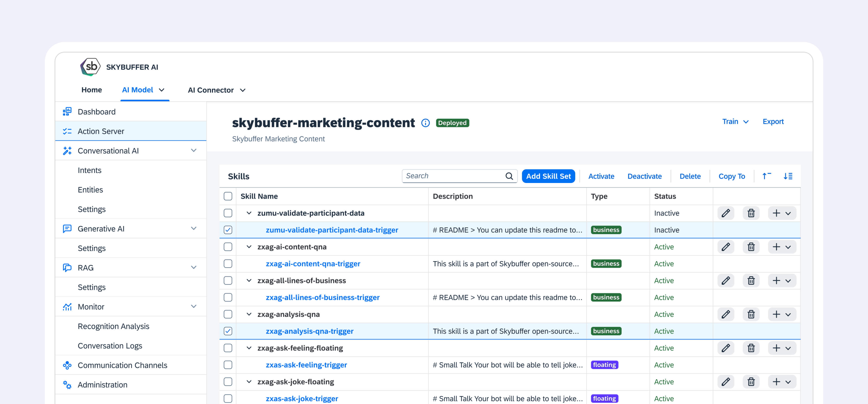Open Entities in the sidebar

[90, 190]
